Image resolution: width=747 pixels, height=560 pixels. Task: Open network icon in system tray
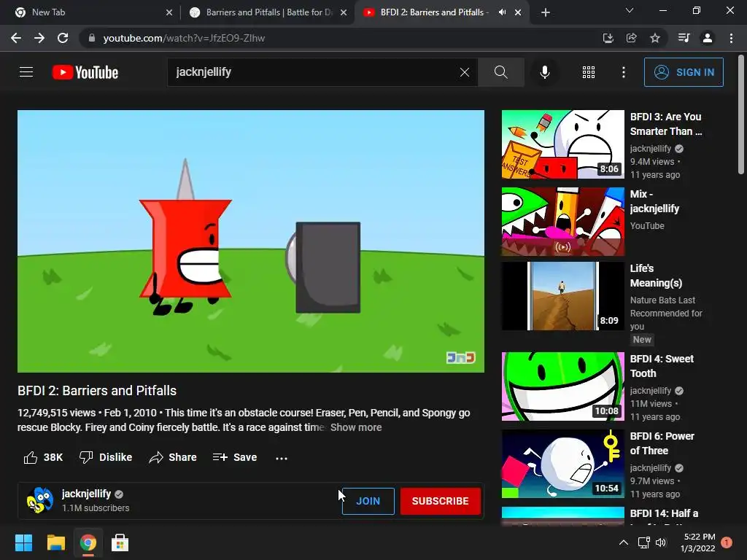(x=643, y=542)
